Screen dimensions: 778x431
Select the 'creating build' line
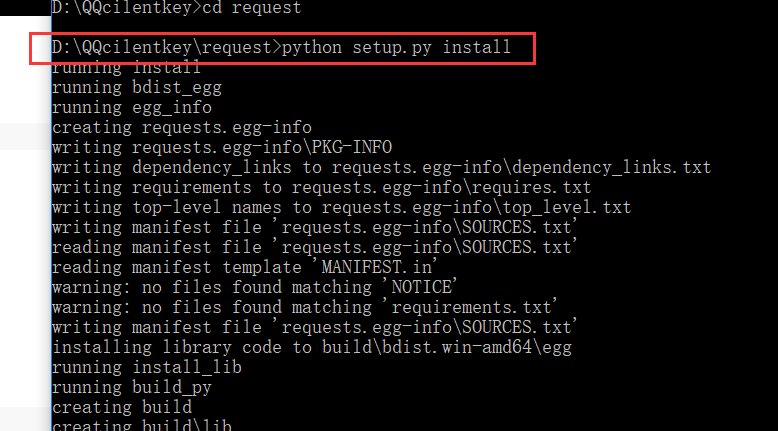pos(122,407)
